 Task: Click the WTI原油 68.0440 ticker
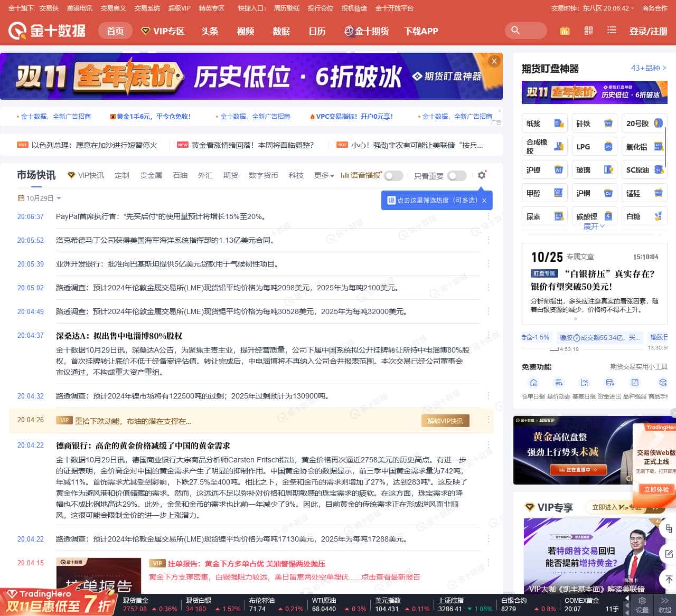pyautogui.click(x=339, y=605)
